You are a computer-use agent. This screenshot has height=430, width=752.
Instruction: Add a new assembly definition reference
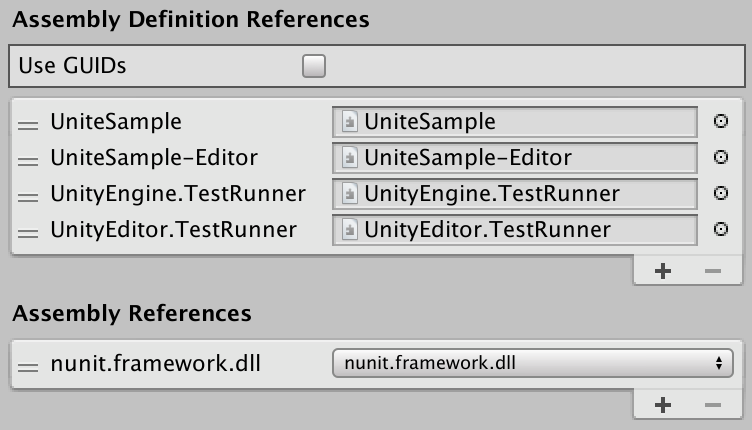663,271
